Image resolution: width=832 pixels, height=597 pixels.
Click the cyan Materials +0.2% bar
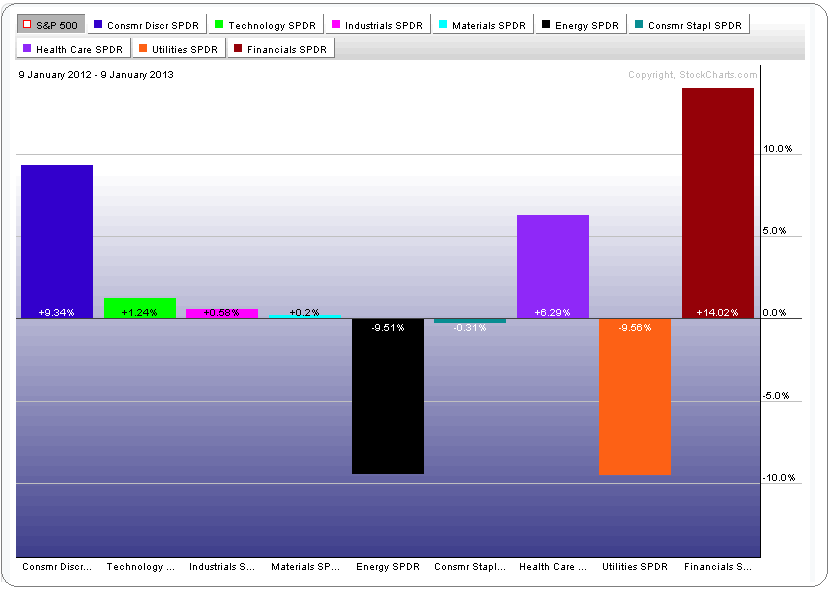pos(305,316)
